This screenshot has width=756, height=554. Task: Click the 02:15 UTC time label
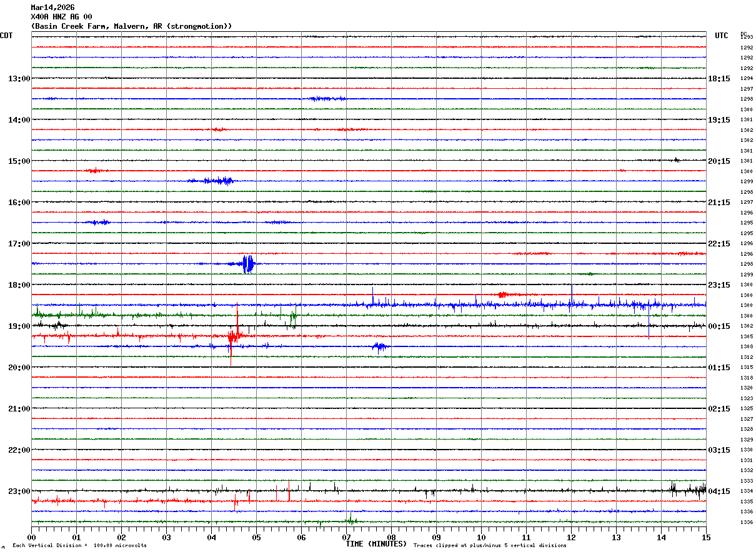pyautogui.click(x=719, y=409)
